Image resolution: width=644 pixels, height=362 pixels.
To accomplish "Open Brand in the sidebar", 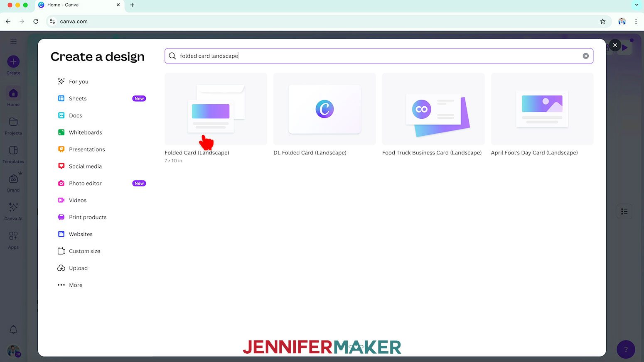I will coord(13,183).
